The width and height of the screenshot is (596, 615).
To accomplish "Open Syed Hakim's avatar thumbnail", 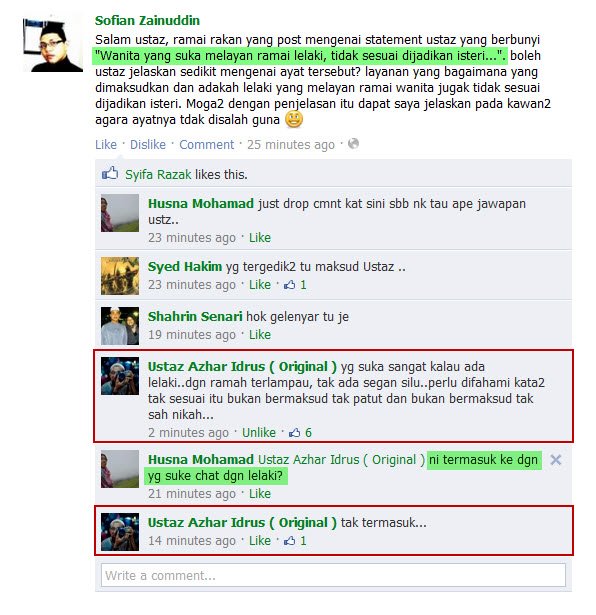I will [120, 276].
